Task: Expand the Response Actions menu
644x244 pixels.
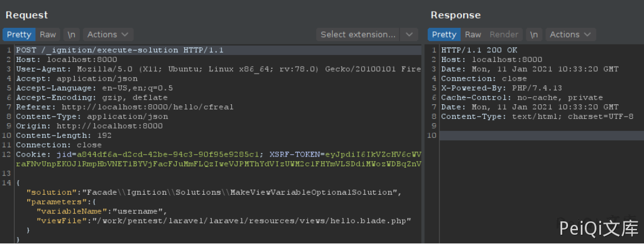Action: pyautogui.click(x=570, y=35)
